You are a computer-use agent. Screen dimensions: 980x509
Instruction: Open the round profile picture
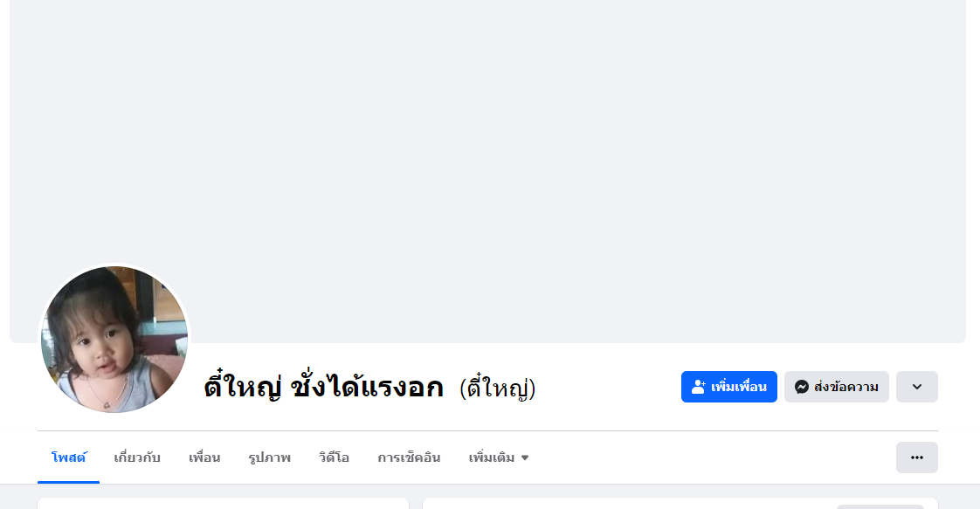pyautogui.click(x=114, y=340)
